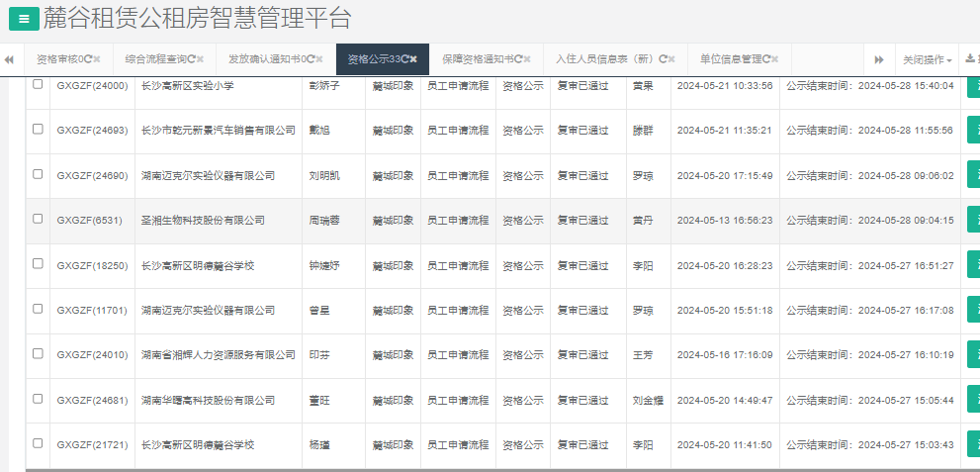Go to the 保障资格通知书 tab
This screenshot has height=472, width=980.
tap(478, 59)
